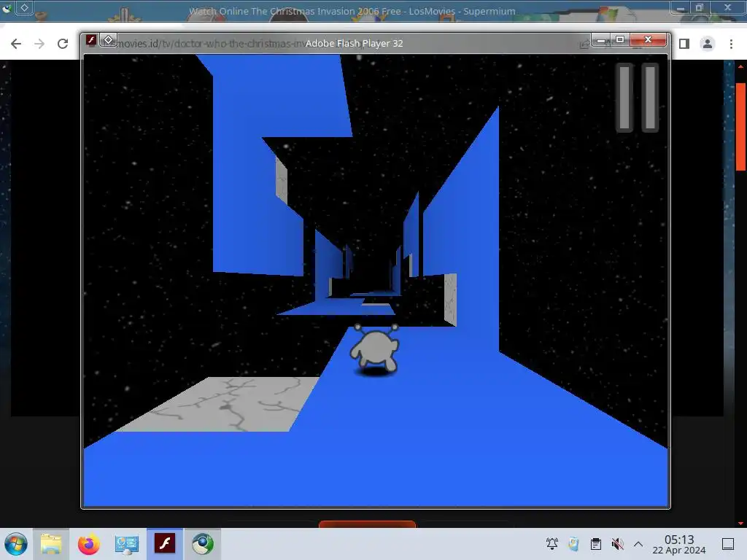
Task: Minimize the Adobe Flash Player window
Action: (601, 40)
